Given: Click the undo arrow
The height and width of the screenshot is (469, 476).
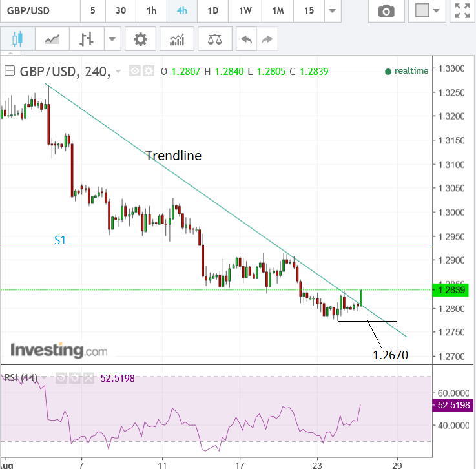Looking at the screenshot, I should (245, 39).
